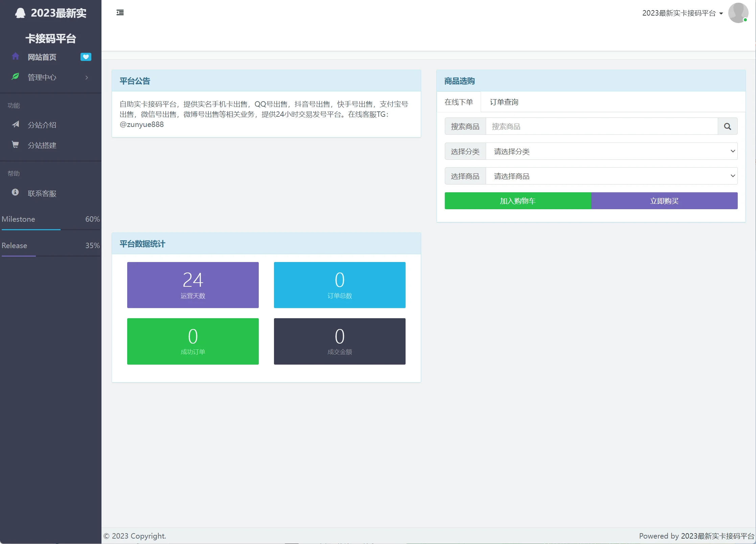Screen dimensions: 756x544
Task: Click the Milestone 60% progress bar
Action: 51,230
